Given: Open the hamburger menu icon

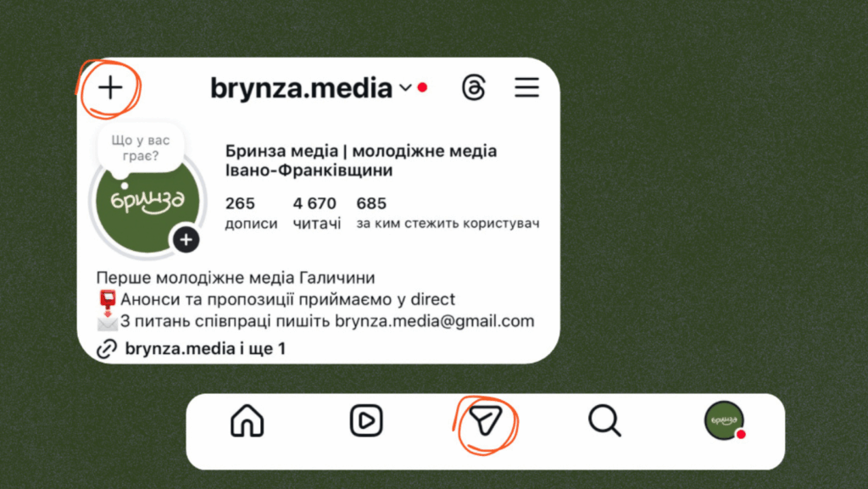Looking at the screenshot, I should click(x=526, y=87).
